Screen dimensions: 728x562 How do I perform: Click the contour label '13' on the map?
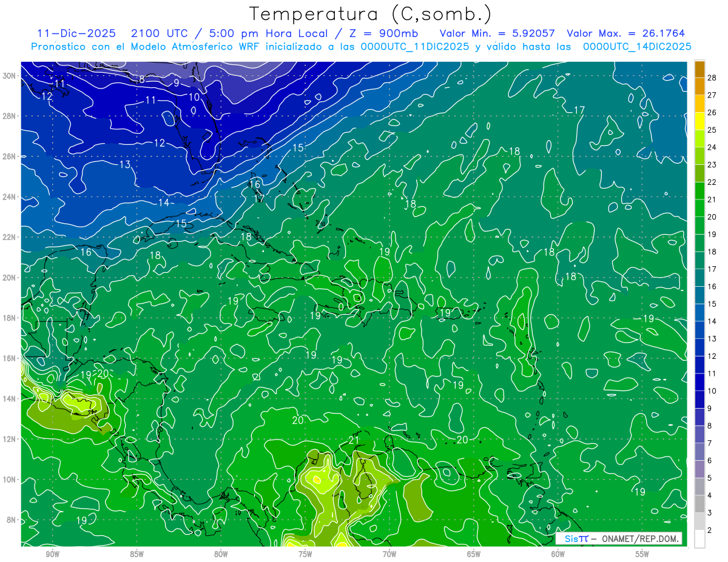click(x=125, y=164)
